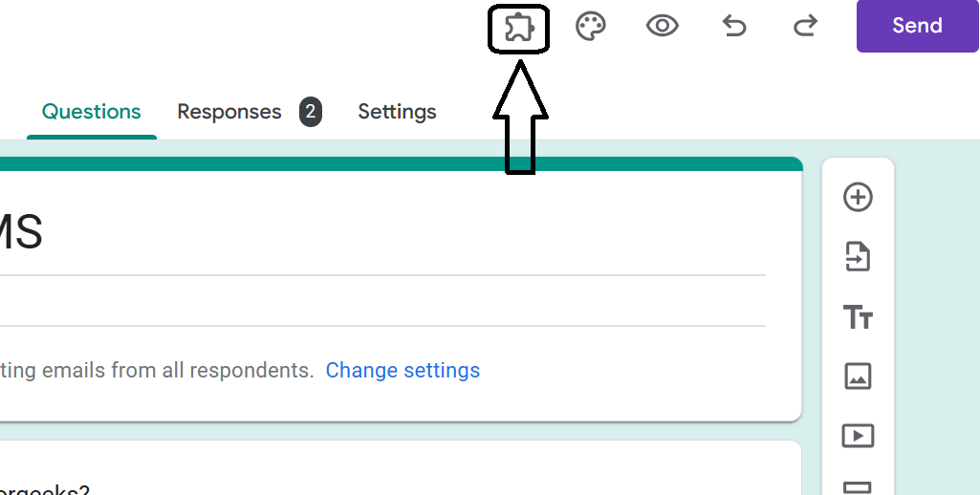Viewport: 980px width, 495px height.
Task: Undo the last change
Action: point(733,26)
